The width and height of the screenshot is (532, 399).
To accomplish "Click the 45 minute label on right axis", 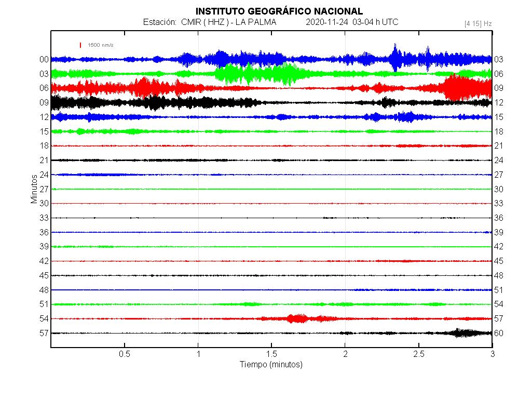I will [x=498, y=261].
